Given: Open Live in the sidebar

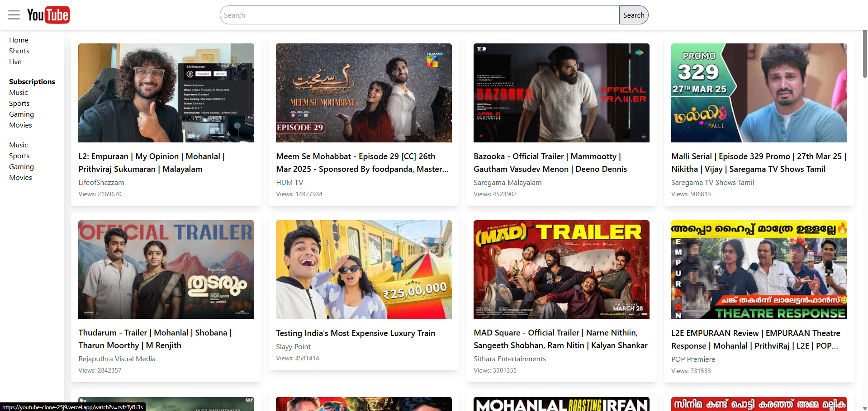Looking at the screenshot, I should 15,62.
